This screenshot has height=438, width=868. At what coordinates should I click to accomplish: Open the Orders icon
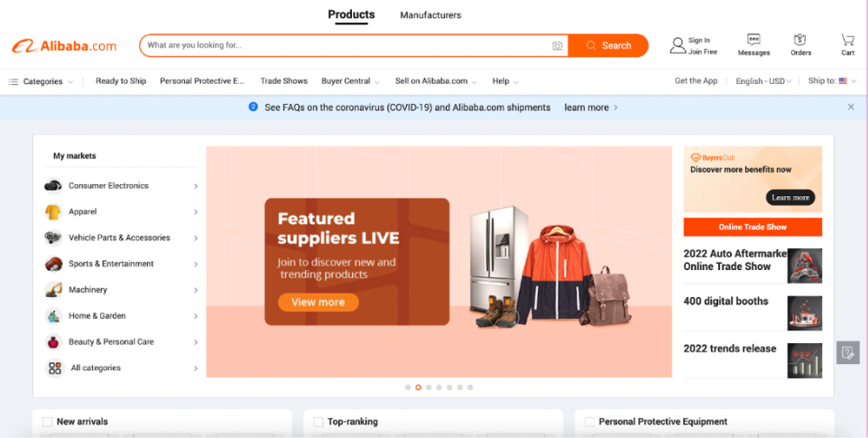coord(800,40)
